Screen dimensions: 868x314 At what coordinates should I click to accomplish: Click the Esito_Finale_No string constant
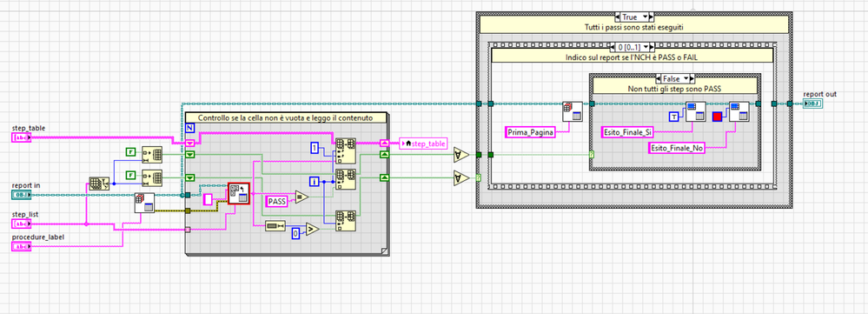click(676, 148)
